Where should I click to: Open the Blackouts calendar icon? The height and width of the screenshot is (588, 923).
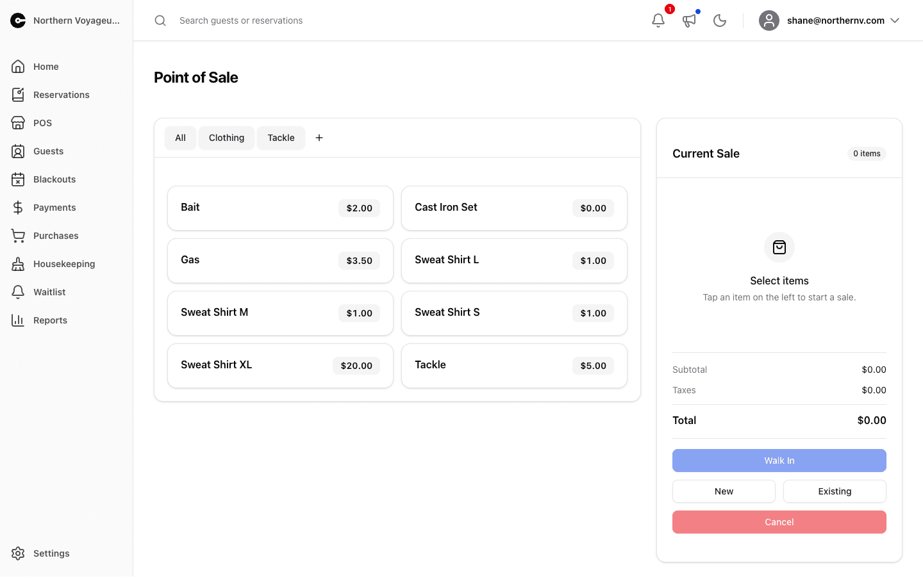(x=18, y=179)
